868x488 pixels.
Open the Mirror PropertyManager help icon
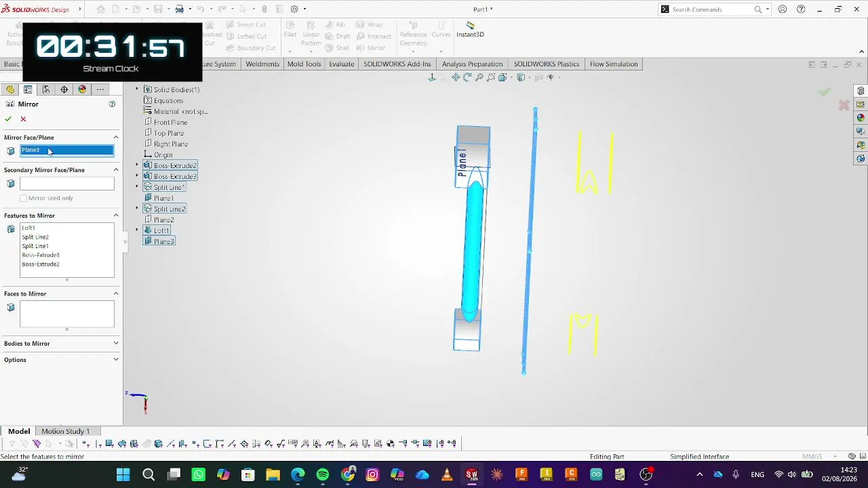112,104
